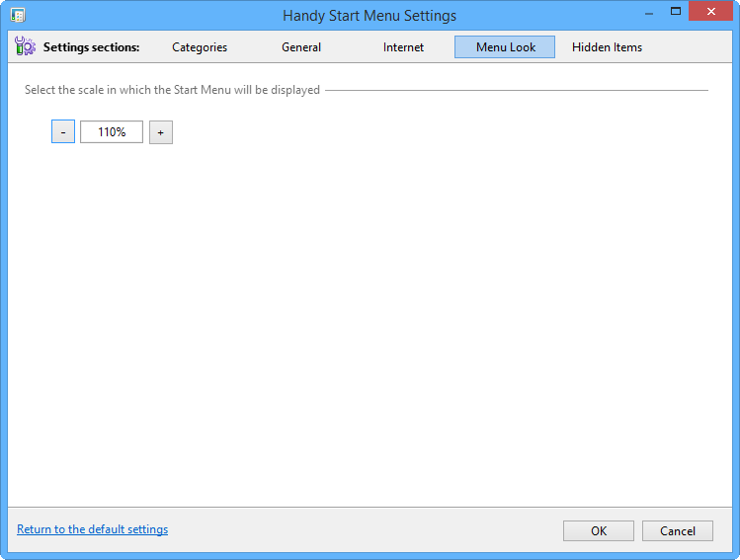Close the Handy Start Menu Settings window
This screenshot has width=740, height=560.
(710, 12)
